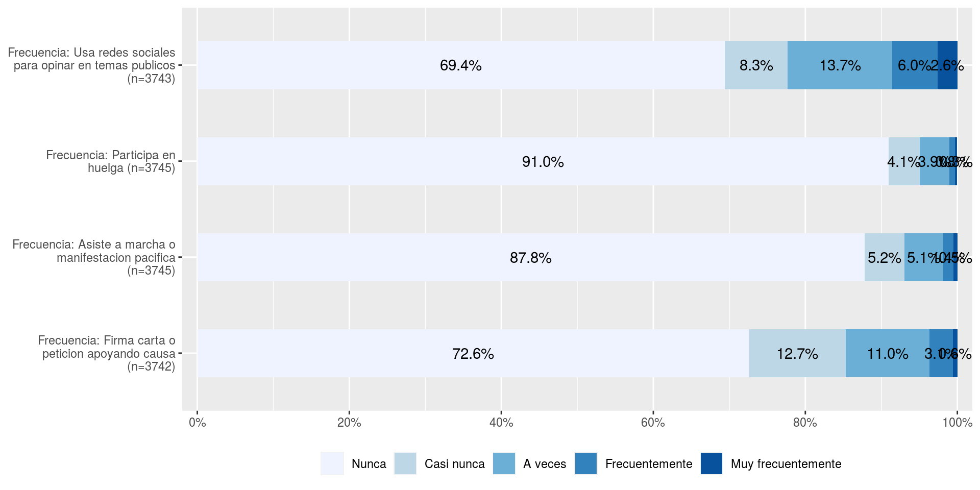This screenshot has height=490, width=980.
Task: Select the 'Firma carta o peticion' axis label
Action: (108, 353)
